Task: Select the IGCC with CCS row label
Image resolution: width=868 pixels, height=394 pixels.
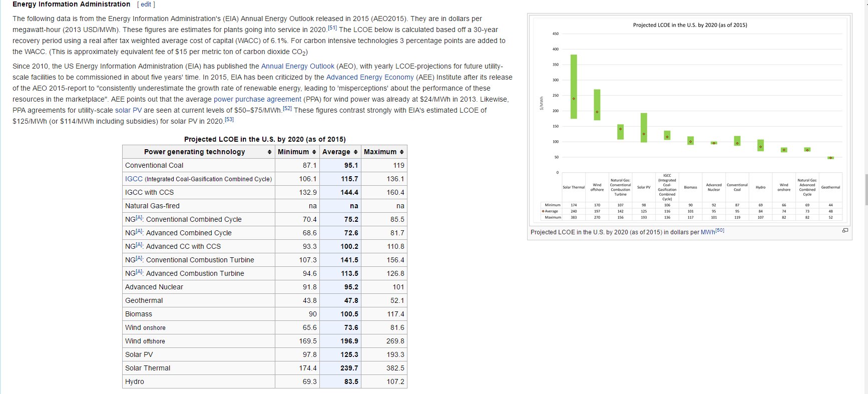Action: tap(150, 192)
